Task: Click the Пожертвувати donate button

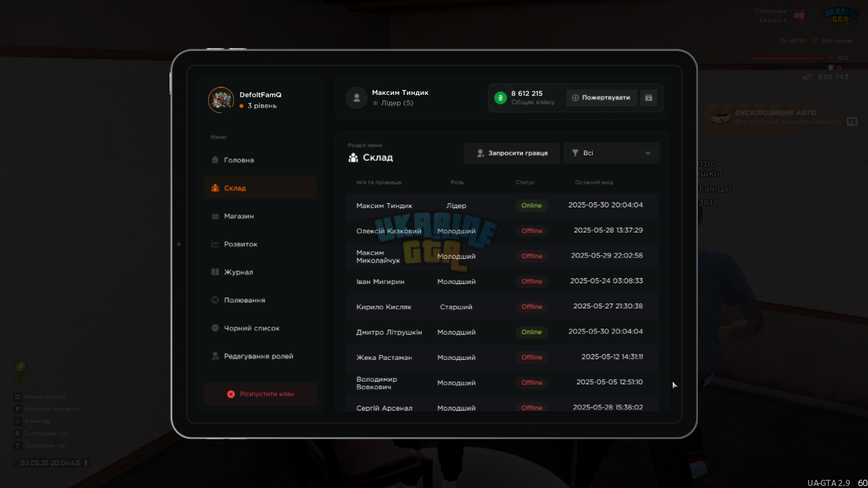Action: pyautogui.click(x=601, y=98)
